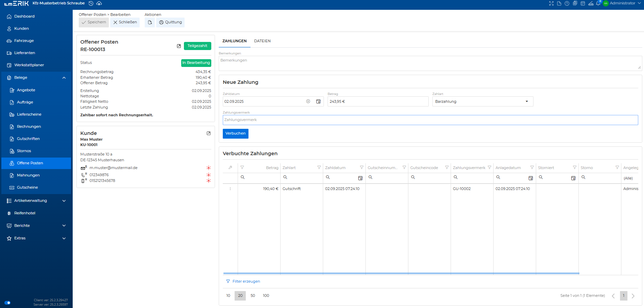Image resolution: width=644 pixels, height=308 pixels.
Task: Open row menu of the 190,40 € payment
Action: click(x=230, y=189)
